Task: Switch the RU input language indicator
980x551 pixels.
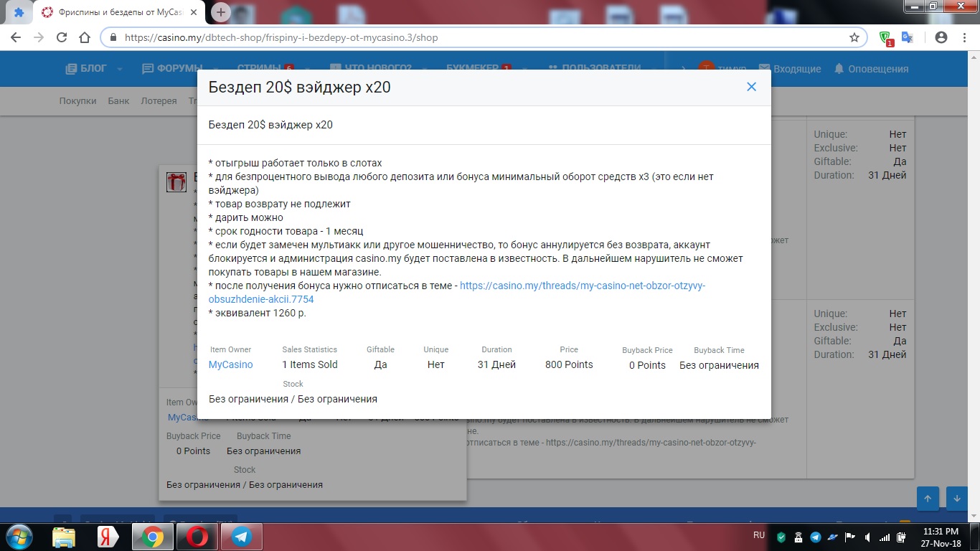Action: point(759,535)
